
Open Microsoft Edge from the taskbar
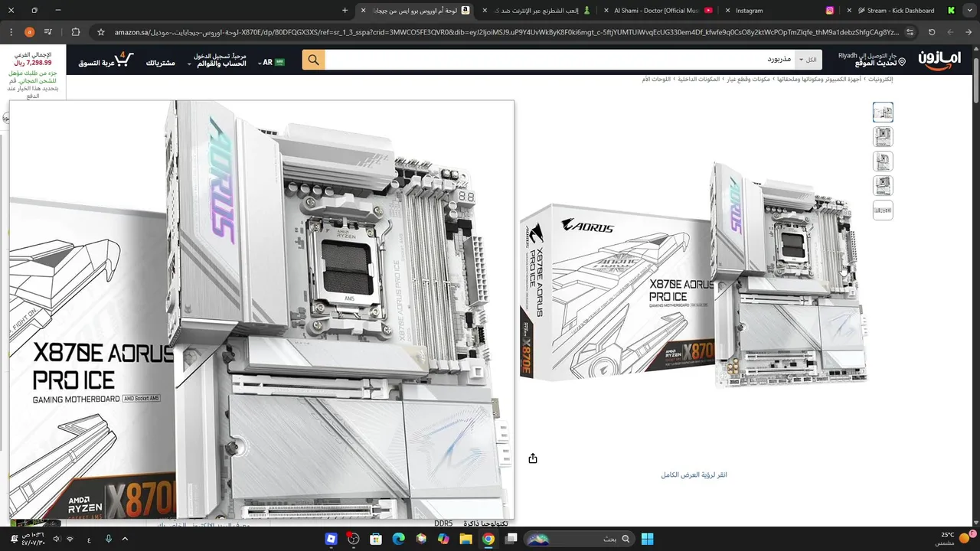click(398, 539)
